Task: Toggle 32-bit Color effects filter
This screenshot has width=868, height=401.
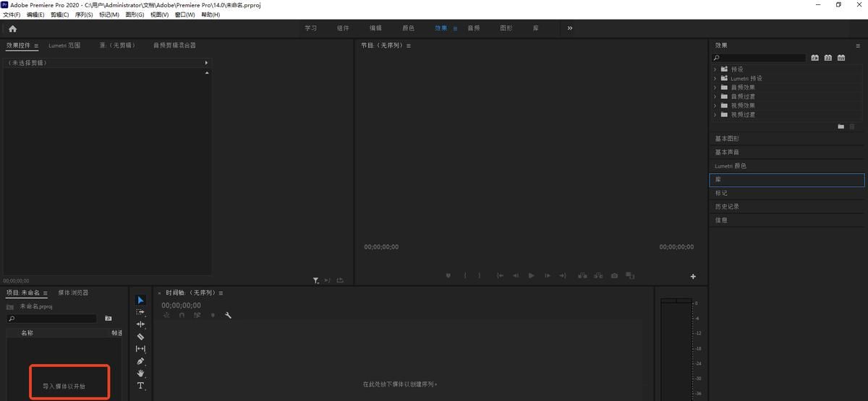Action: tap(827, 58)
